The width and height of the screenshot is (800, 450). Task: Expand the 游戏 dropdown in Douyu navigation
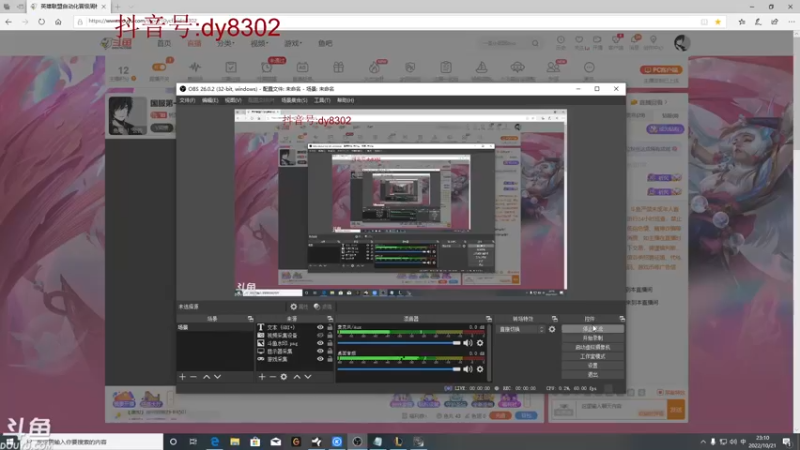(293, 43)
